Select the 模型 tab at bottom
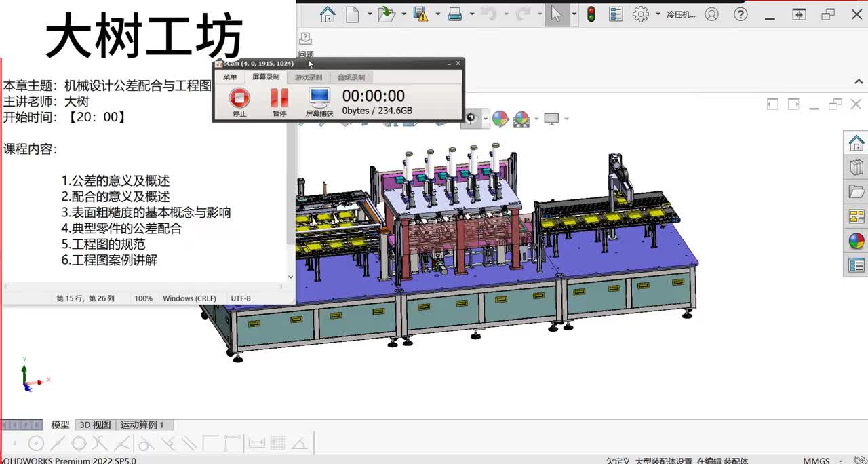This screenshot has height=464, width=868. [60, 425]
